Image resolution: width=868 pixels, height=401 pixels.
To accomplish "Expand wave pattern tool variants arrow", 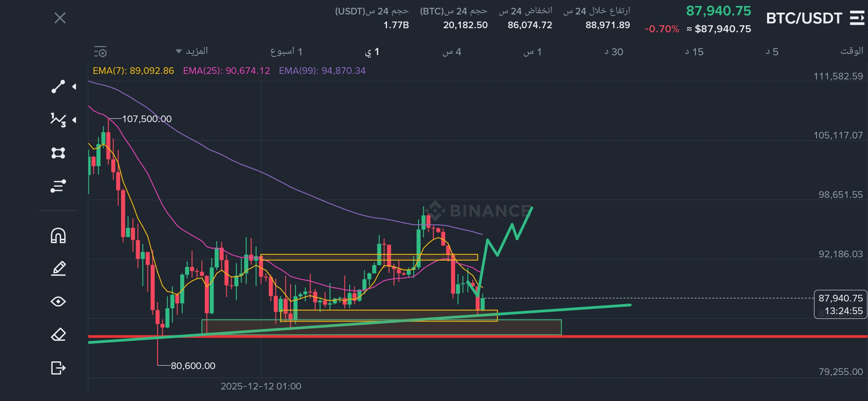I will point(75,120).
